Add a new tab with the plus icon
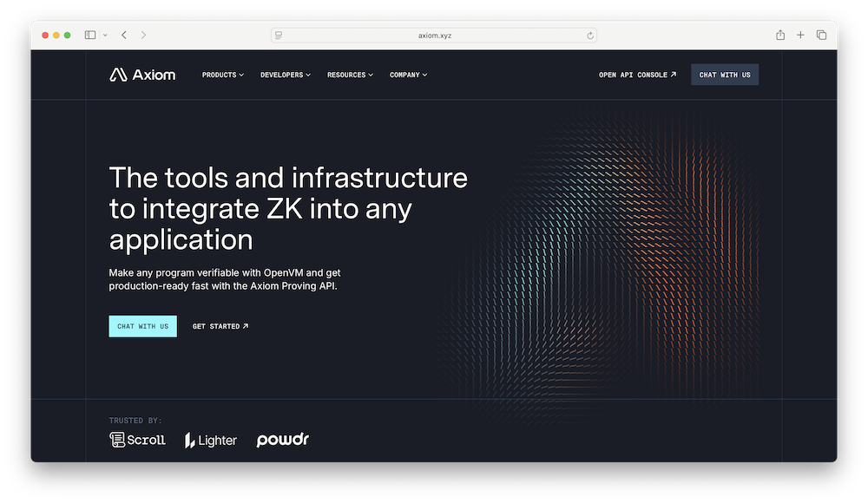This screenshot has width=868, height=503. point(800,35)
